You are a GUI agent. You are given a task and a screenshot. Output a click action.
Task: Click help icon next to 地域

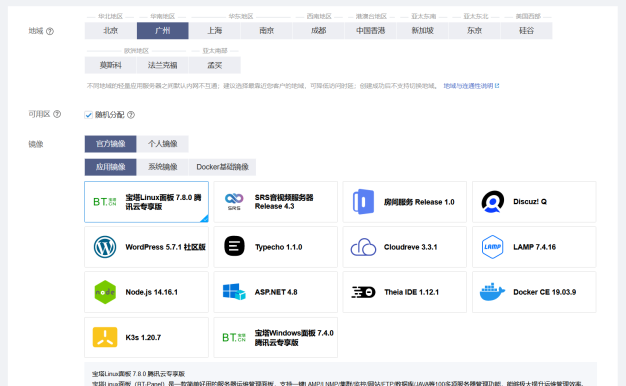50,31
